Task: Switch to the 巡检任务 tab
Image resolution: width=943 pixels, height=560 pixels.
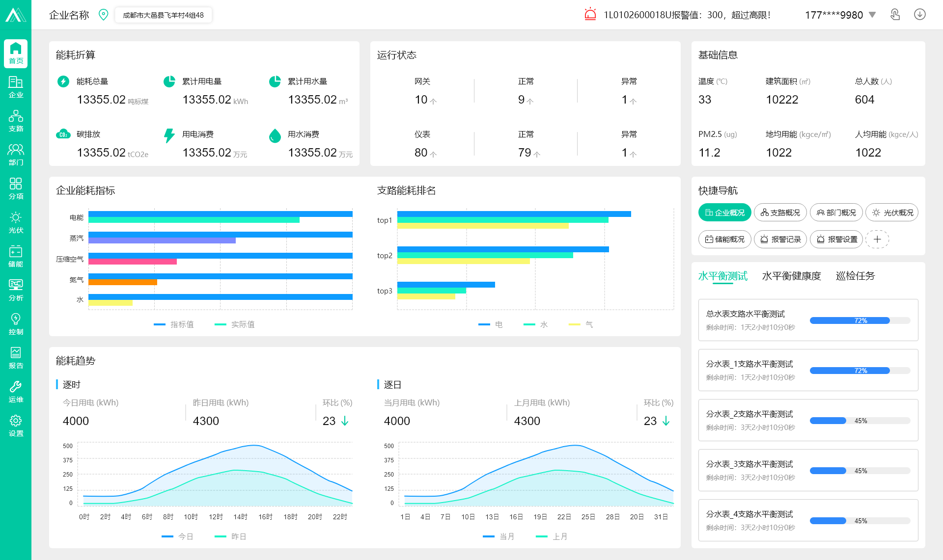Action: click(x=855, y=276)
